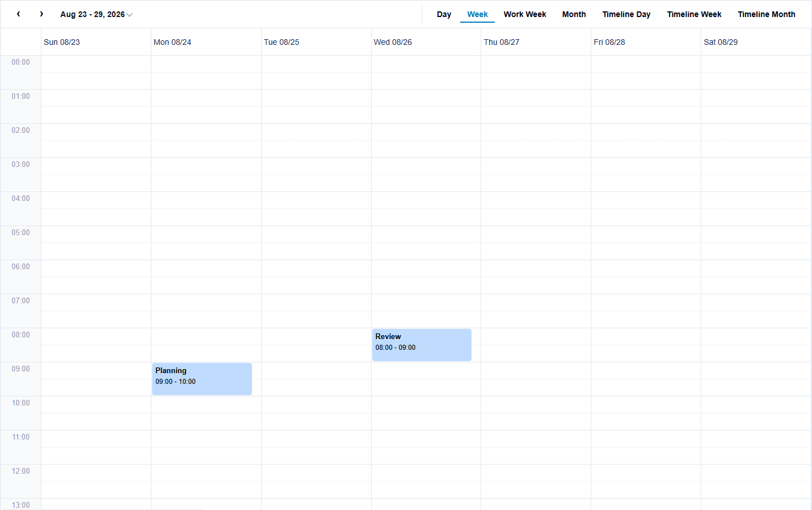
Task: Select Sun 08/23 date header
Action: tap(62, 42)
